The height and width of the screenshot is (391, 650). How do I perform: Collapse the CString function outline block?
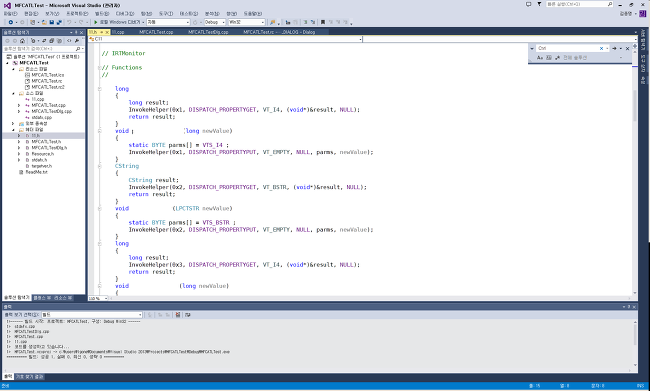tap(99, 166)
